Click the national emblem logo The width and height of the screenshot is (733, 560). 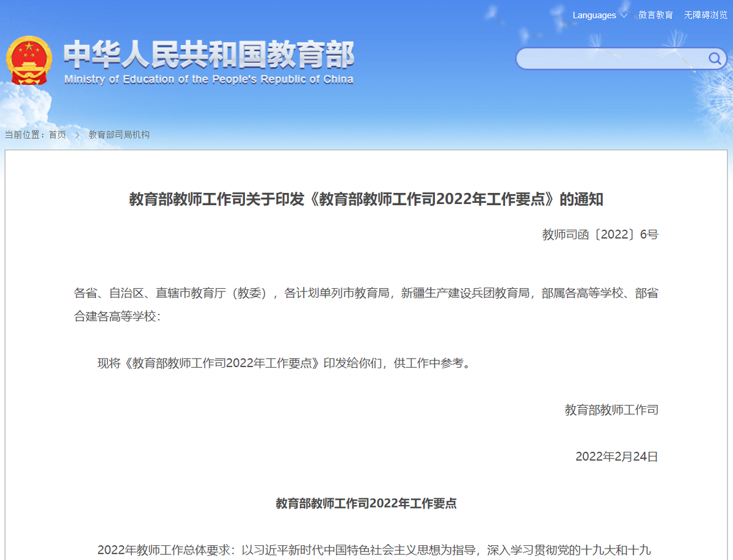[x=29, y=59]
